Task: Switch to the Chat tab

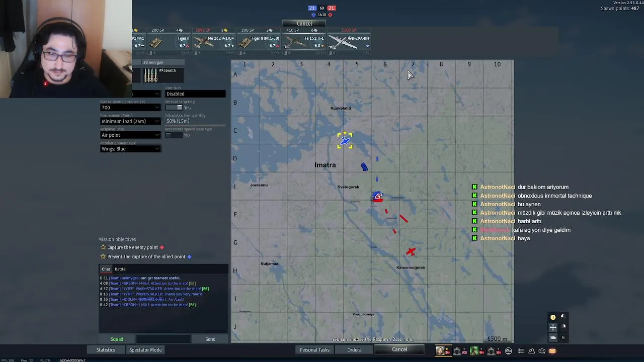Action: click(106, 269)
